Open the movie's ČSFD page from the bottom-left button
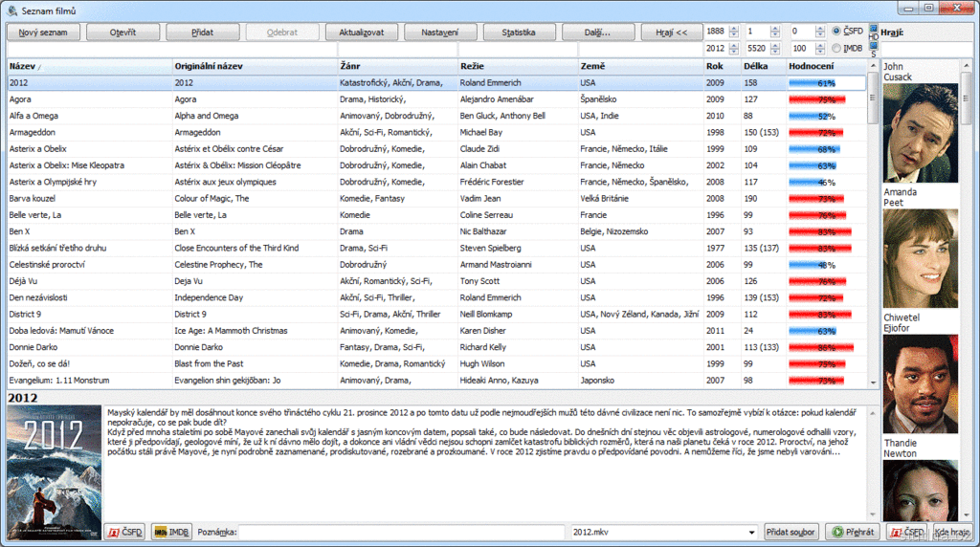This screenshot has width=980, height=547. (125, 532)
